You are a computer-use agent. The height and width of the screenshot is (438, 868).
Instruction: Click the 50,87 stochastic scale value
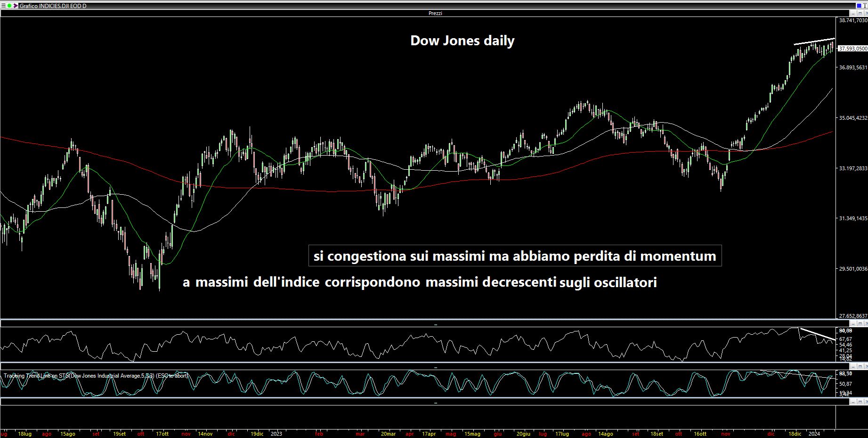[x=845, y=384]
